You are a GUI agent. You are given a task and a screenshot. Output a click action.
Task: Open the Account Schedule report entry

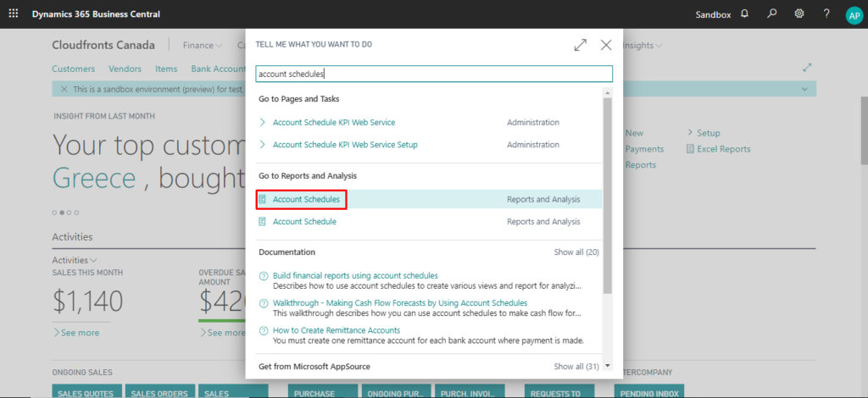304,221
